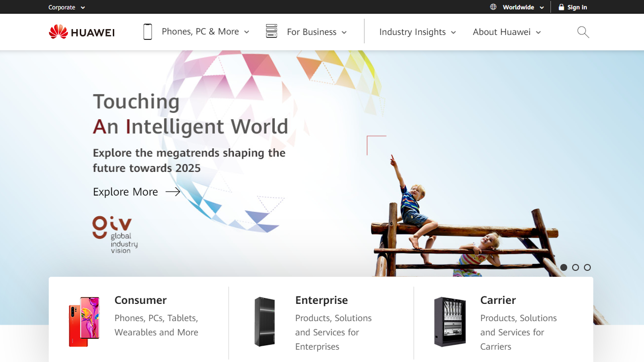
Task: Select the second carousel slide dot
Action: point(576,267)
